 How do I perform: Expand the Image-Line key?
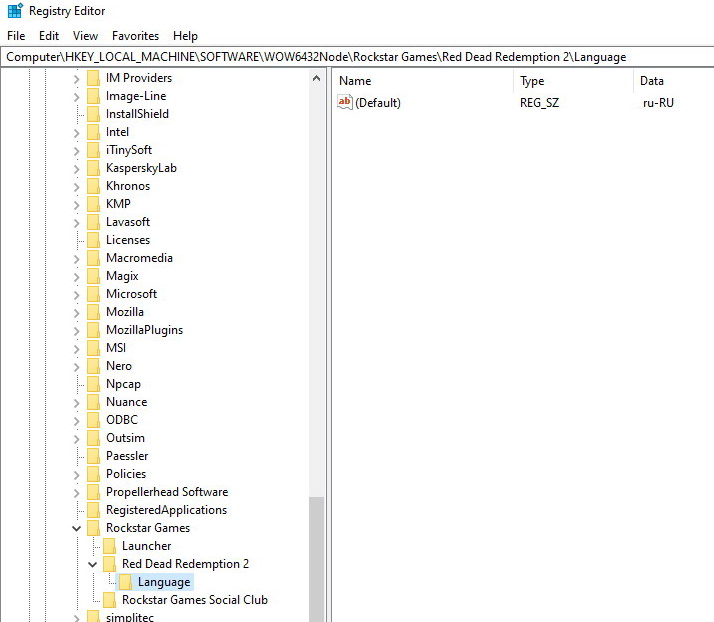pyautogui.click(x=76, y=97)
